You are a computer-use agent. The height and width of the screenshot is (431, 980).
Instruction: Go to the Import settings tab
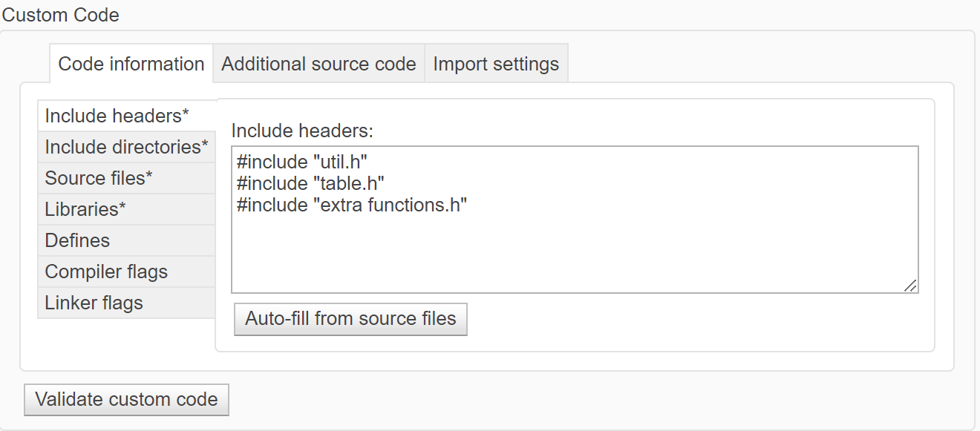(496, 64)
